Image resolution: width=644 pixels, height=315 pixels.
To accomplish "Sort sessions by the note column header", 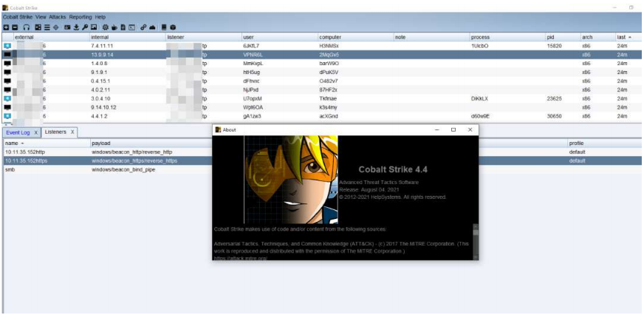I will tap(431, 37).
